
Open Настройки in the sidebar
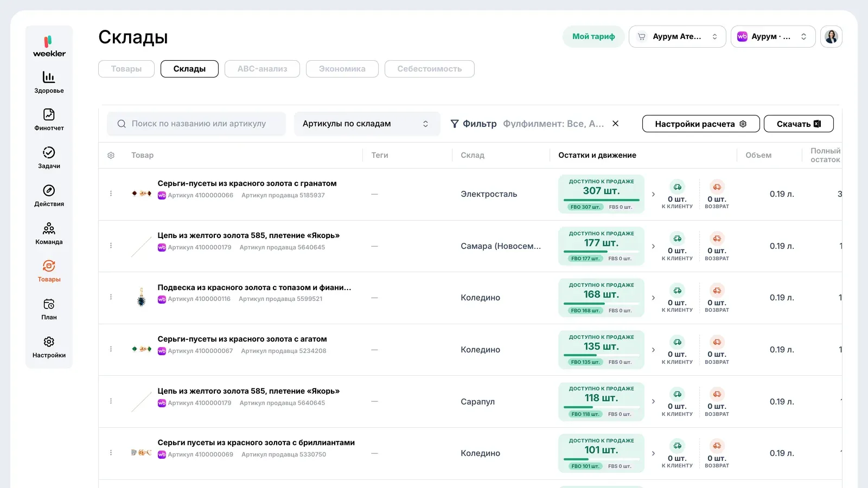coord(49,346)
